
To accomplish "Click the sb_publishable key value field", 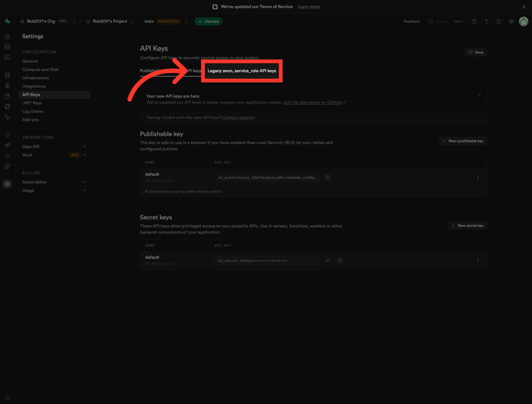I will click(267, 178).
